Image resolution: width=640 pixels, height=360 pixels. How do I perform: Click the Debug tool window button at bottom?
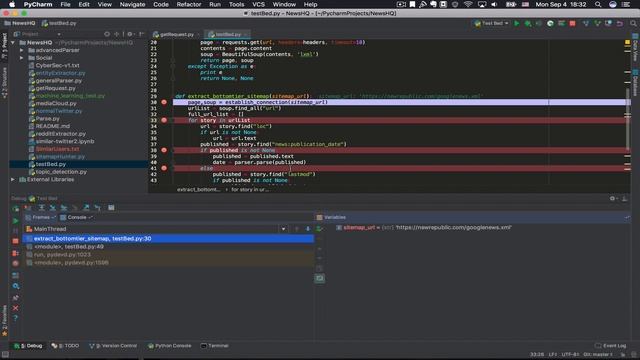click(28, 346)
